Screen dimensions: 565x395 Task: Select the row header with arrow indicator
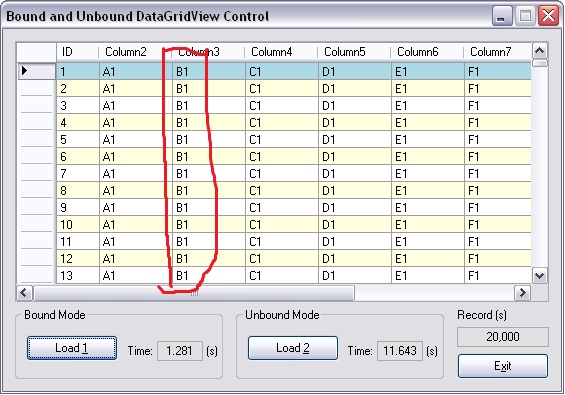click(x=36, y=71)
